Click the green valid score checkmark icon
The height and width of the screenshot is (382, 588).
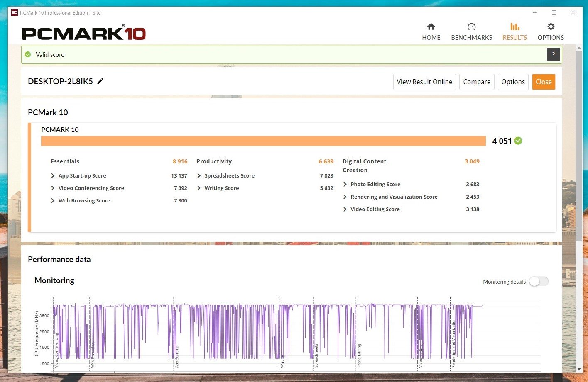click(x=28, y=54)
